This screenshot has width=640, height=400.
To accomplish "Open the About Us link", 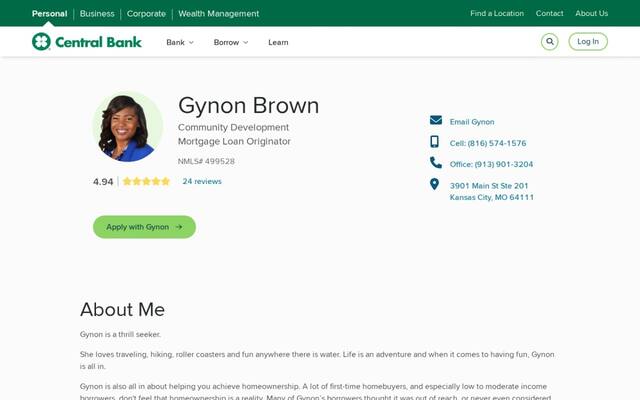I will 591,13.
